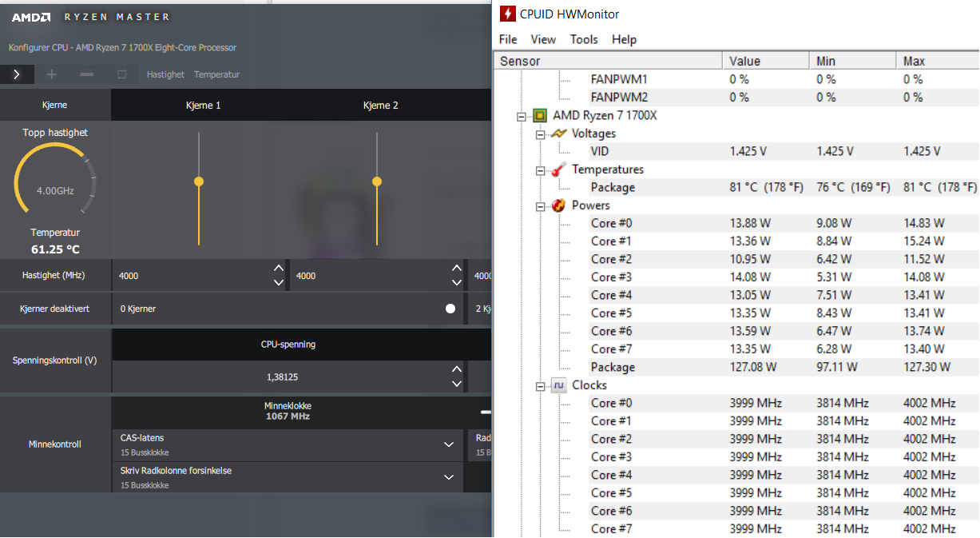Image resolution: width=980 pixels, height=538 pixels.
Task: Increase Kjerne 2 speed with up arrow
Action: click(456, 268)
